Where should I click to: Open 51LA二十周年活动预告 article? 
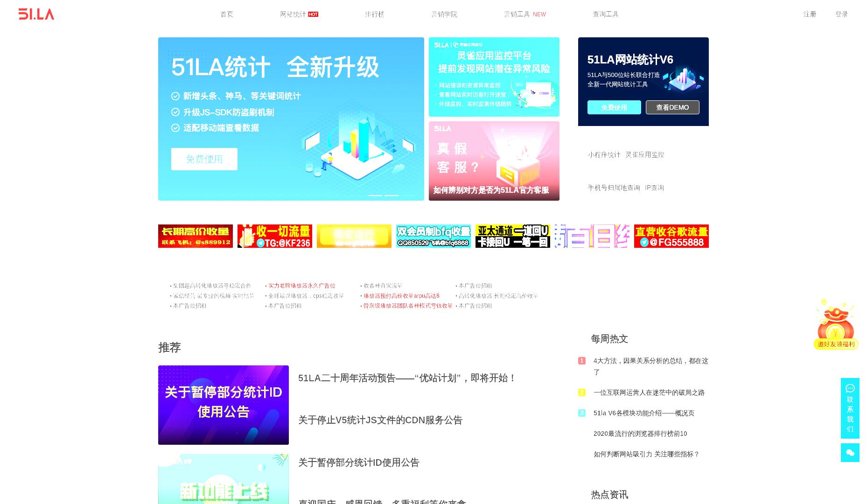tap(407, 378)
